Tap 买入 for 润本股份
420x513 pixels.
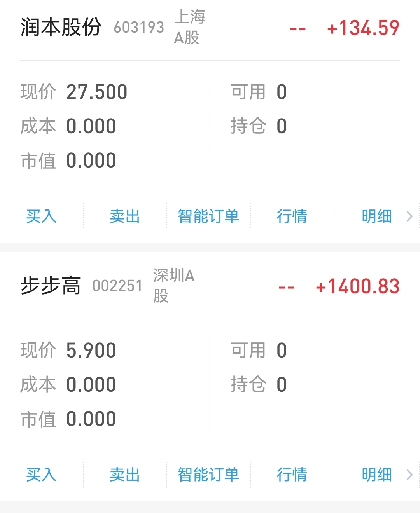coord(41,216)
